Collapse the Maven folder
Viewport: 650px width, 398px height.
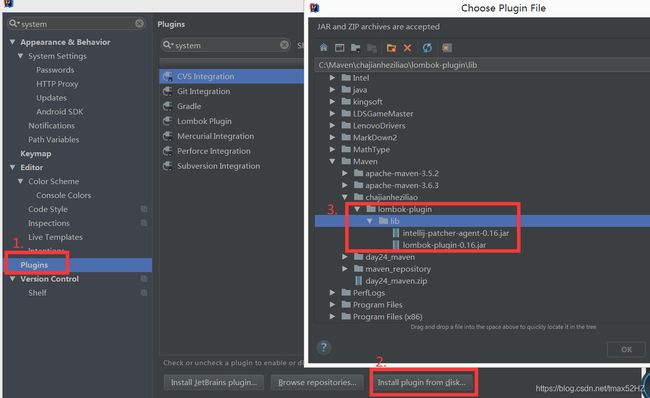(332, 161)
